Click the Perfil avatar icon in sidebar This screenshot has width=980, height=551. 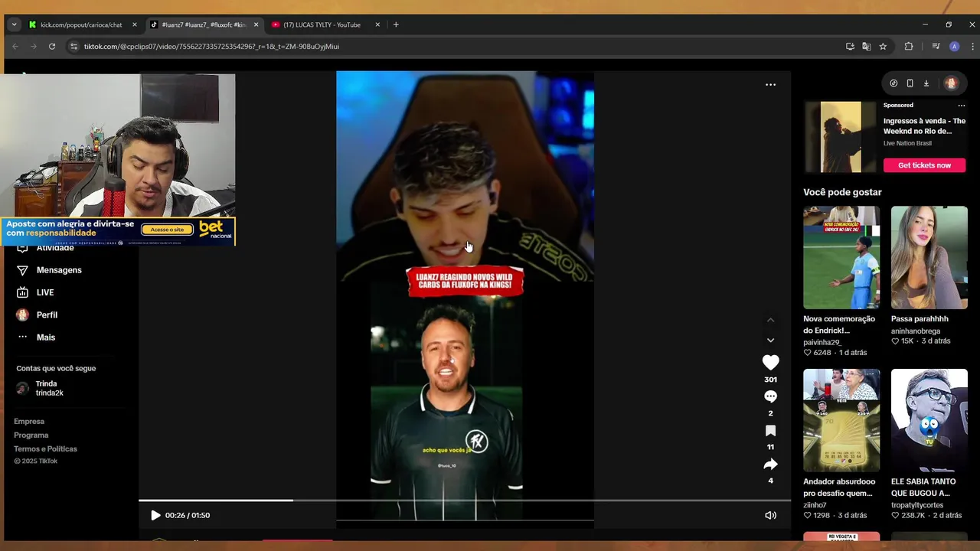coord(22,315)
